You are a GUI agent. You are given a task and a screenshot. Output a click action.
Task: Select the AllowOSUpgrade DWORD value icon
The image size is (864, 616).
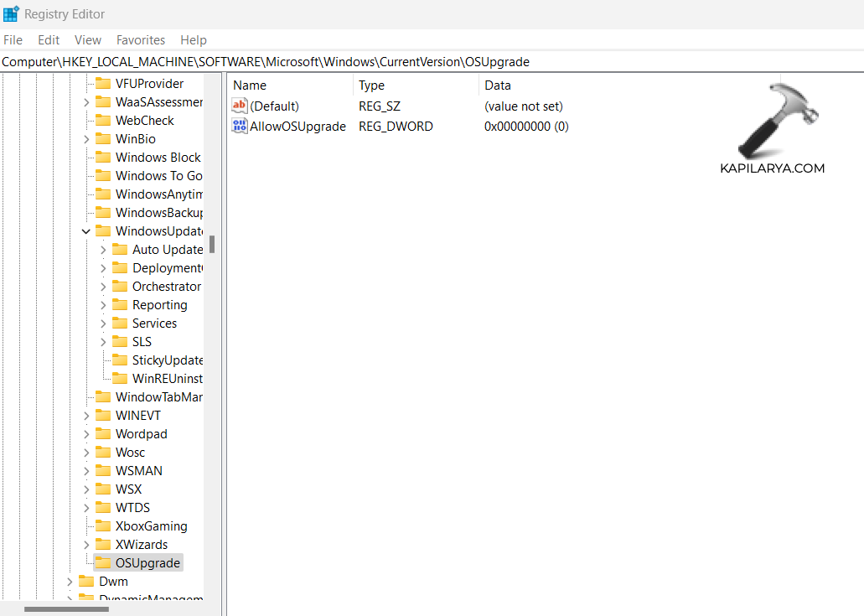(239, 126)
